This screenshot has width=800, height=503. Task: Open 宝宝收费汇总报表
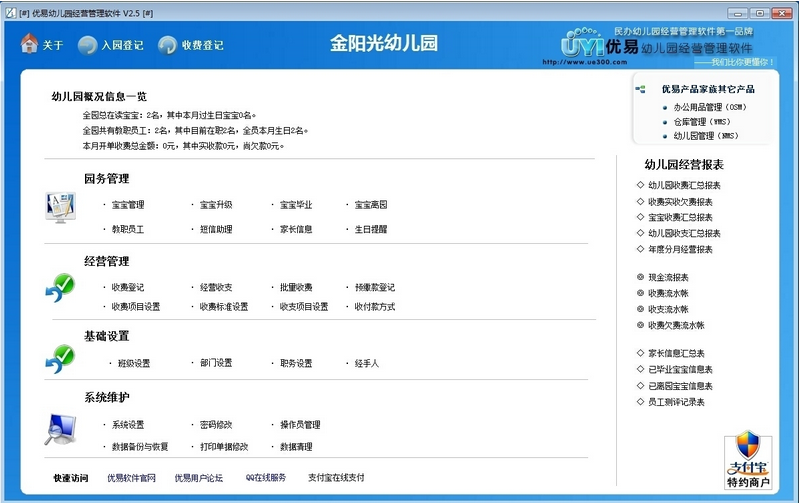[x=680, y=218]
